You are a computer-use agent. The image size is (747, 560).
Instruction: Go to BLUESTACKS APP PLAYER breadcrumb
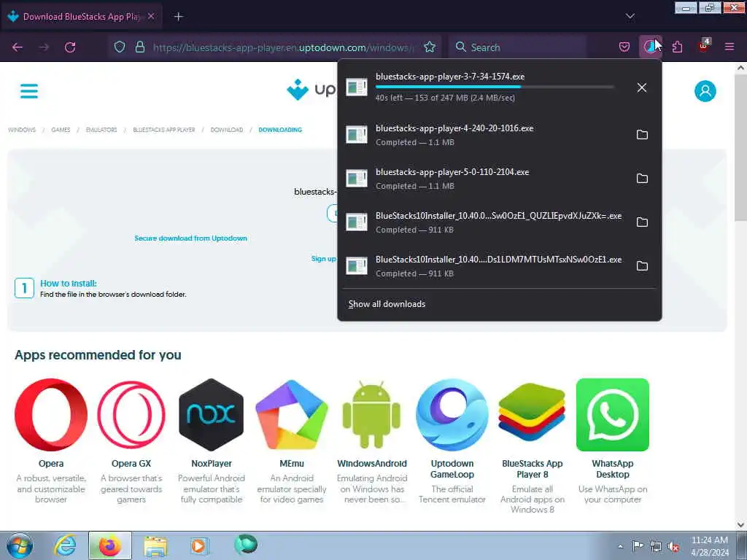tap(164, 130)
